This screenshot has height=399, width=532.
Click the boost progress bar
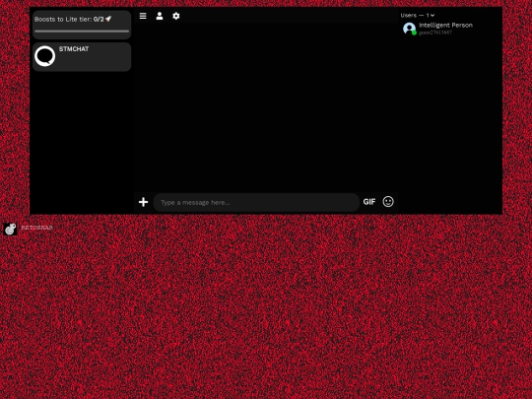(82, 32)
